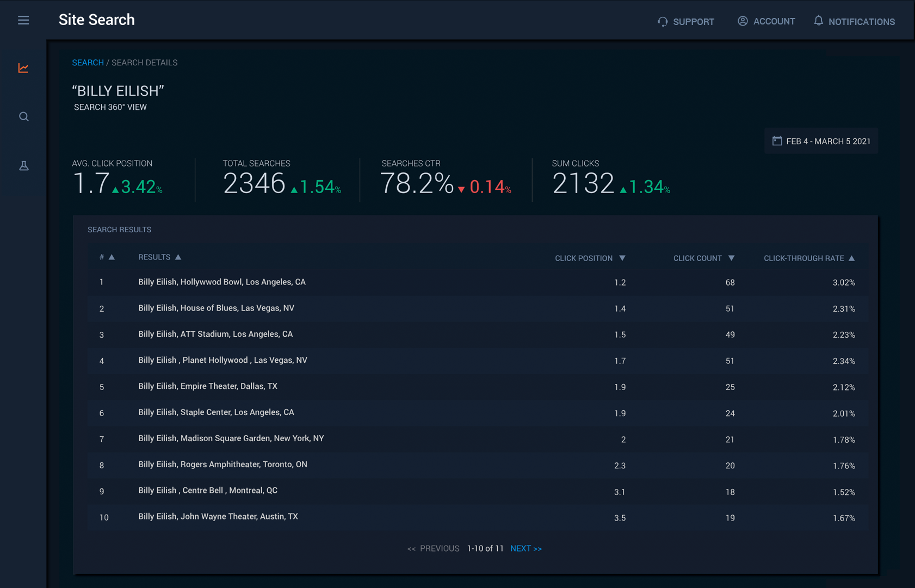Click the Total Searches value 2346
This screenshot has width=915, height=588.
tap(254, 183)
